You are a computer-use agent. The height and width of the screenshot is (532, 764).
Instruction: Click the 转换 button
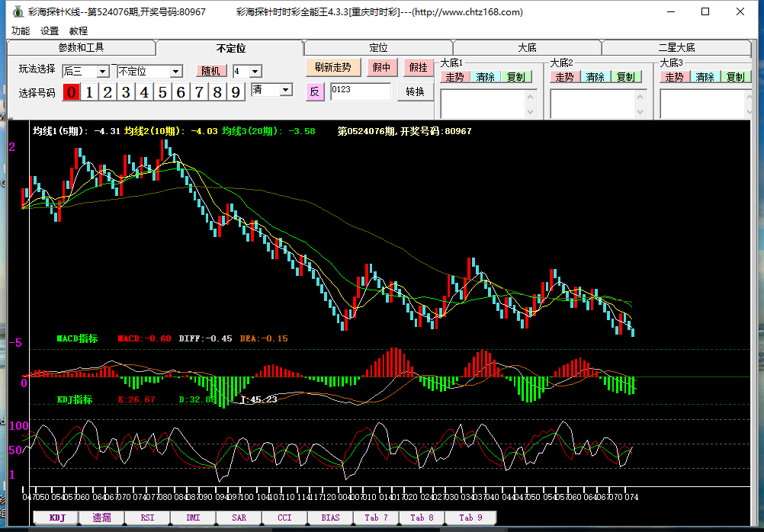[x=415, y=92]
